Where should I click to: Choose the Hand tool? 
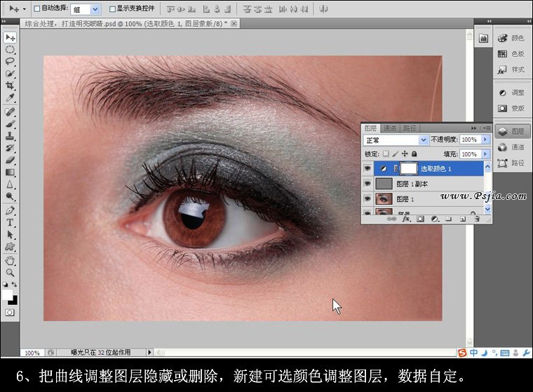point(11,260)
